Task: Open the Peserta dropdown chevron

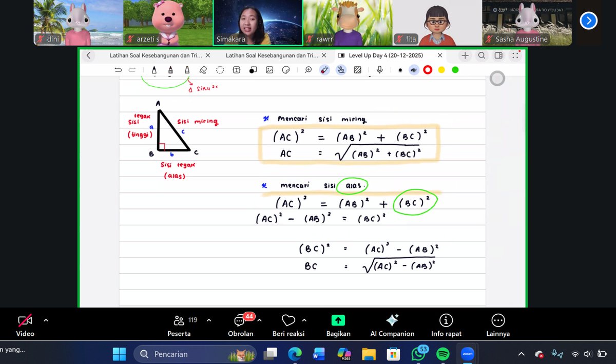Action: tap(208, 320)
